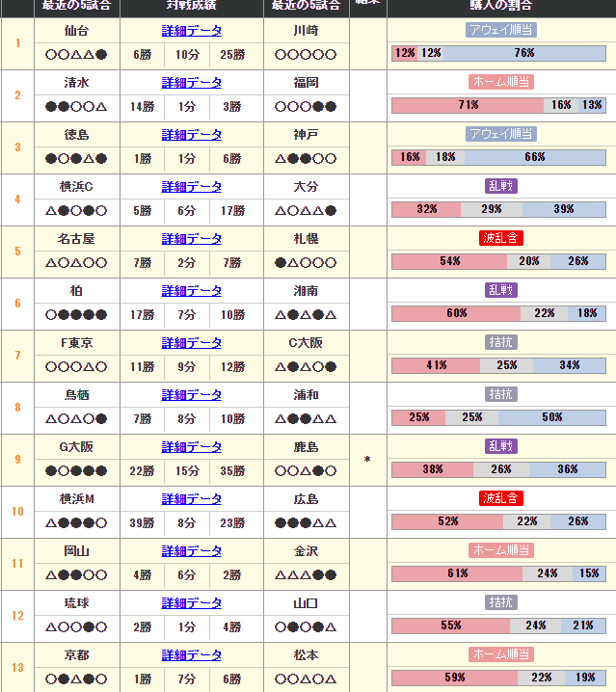
Task: Click the 76% away segment for 川崎
Action: click(524, 53)
